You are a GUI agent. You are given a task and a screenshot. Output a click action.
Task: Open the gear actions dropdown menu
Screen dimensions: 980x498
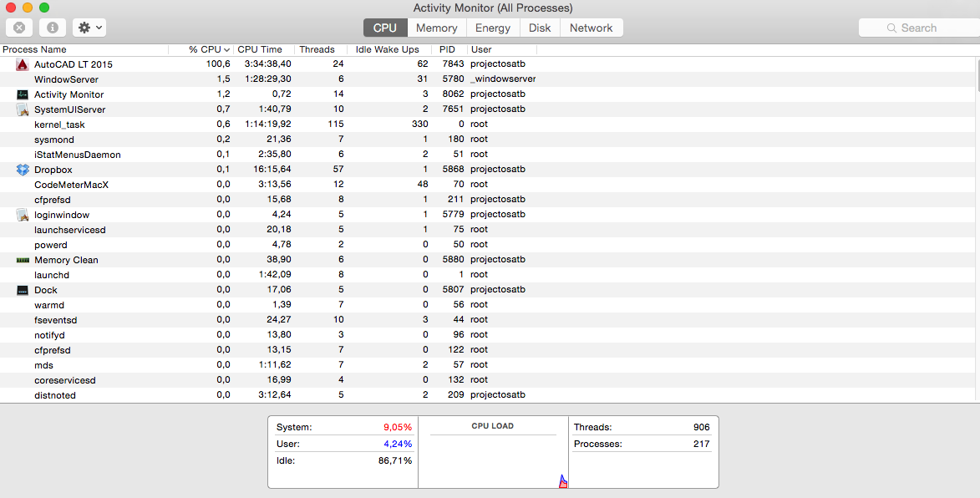[x=89, y=28]
